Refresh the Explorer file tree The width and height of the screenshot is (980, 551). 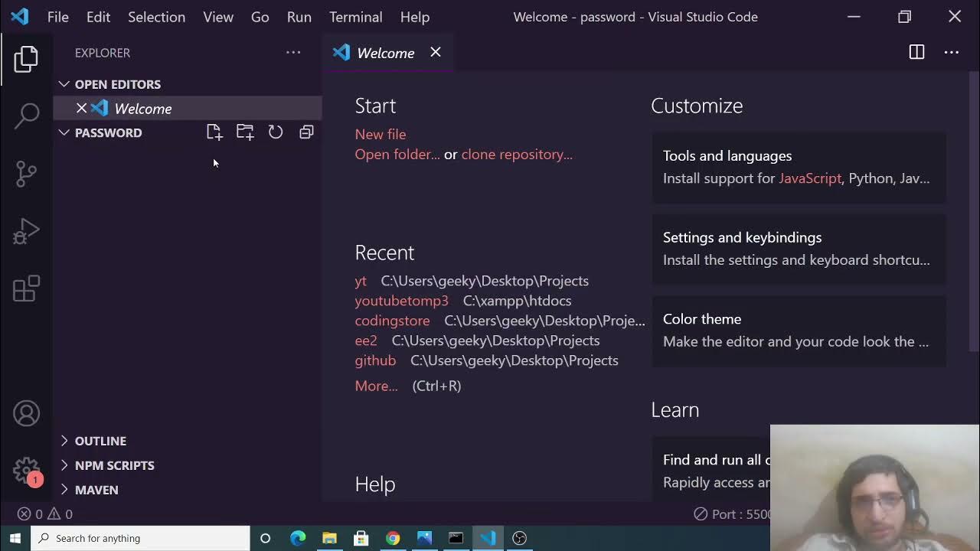pyautogui.click(x=276, y=132)
